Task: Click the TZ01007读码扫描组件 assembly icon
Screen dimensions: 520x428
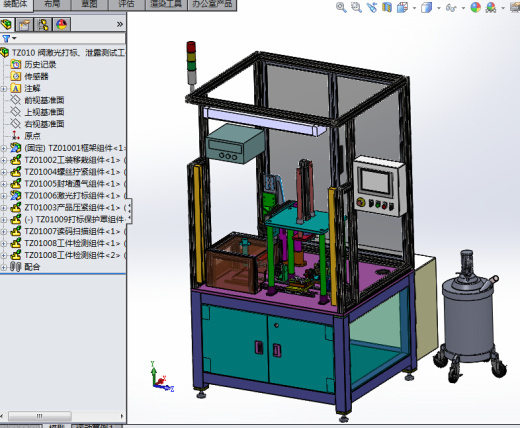Action: point(15,231)
